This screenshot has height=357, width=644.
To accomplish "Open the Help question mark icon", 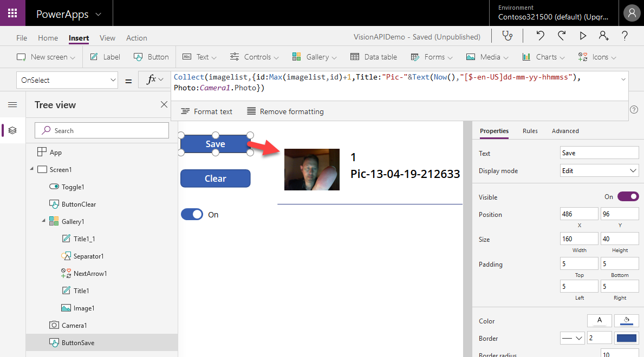I will point(625,36).
